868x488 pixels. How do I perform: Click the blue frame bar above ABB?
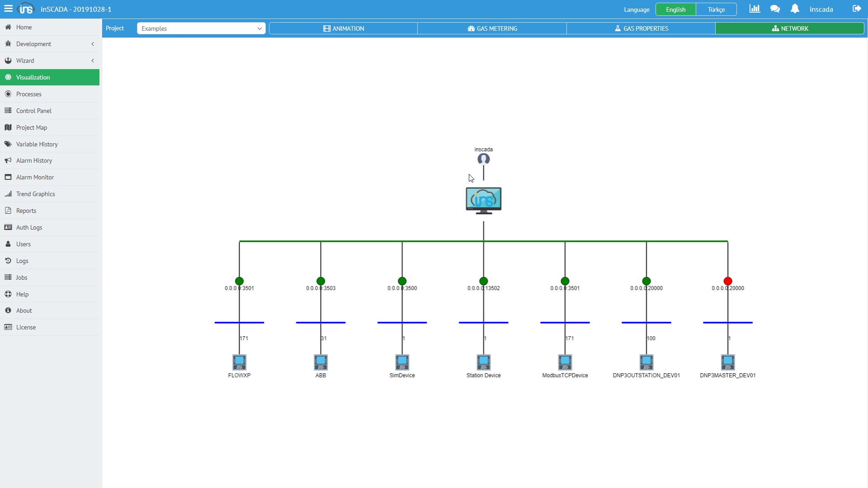tap(321, 323)
